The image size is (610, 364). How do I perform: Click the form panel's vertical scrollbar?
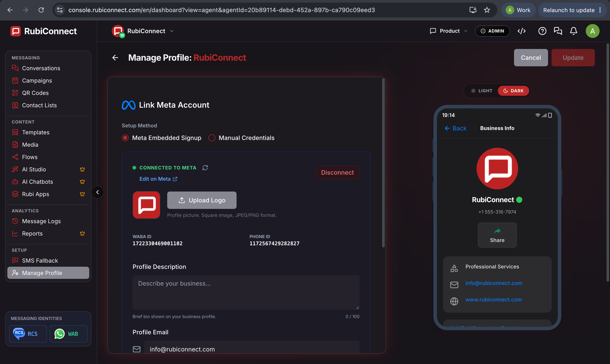[x=383, y=163]
